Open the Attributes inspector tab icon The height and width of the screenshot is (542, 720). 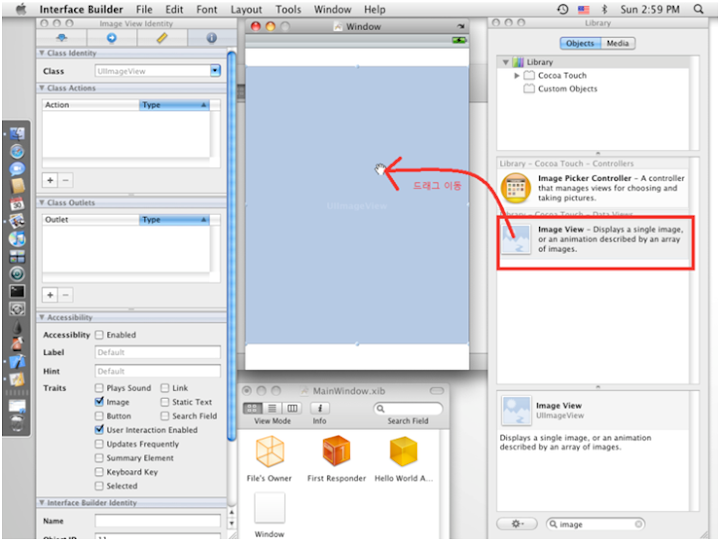pos(62,38)
